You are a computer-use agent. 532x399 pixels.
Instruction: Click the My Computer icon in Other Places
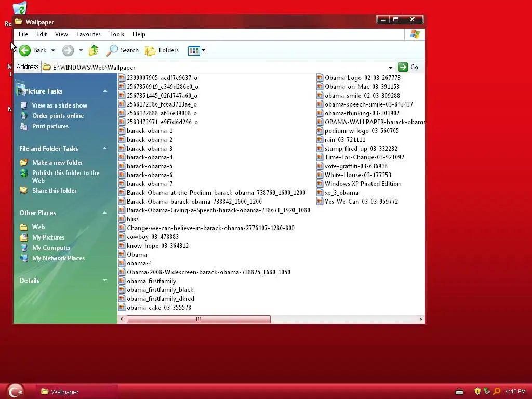click(24, 248)
